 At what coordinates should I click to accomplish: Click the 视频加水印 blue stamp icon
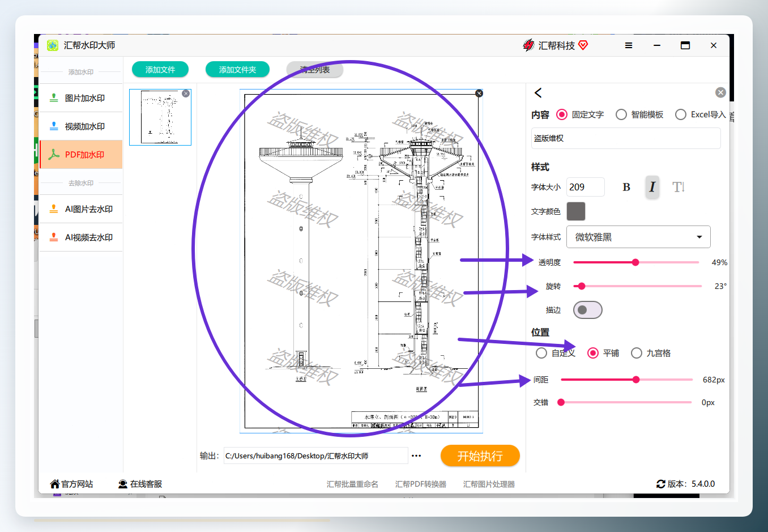click(54, 126)
